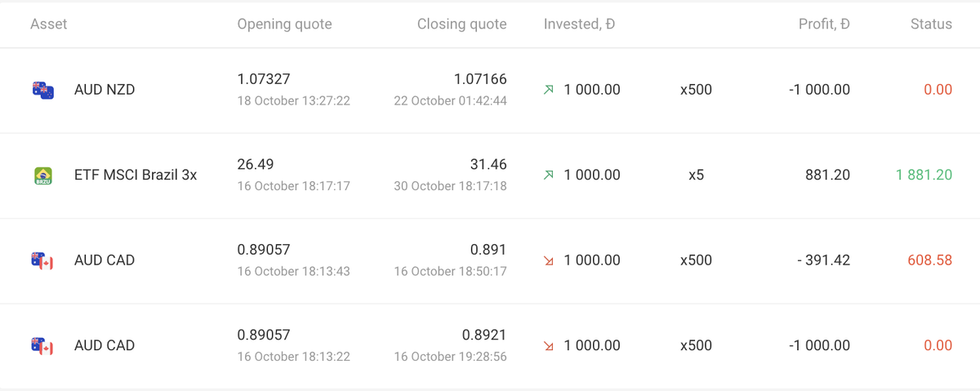
Task: Click the x5 multiplier in Brazil row
Action: click(696, 175)
